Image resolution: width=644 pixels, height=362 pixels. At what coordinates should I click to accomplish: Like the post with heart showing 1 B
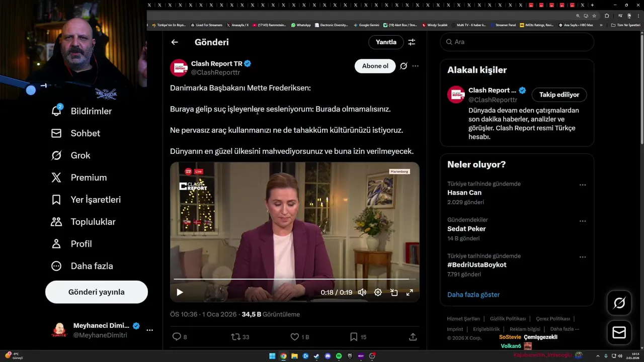pos(295,337)
